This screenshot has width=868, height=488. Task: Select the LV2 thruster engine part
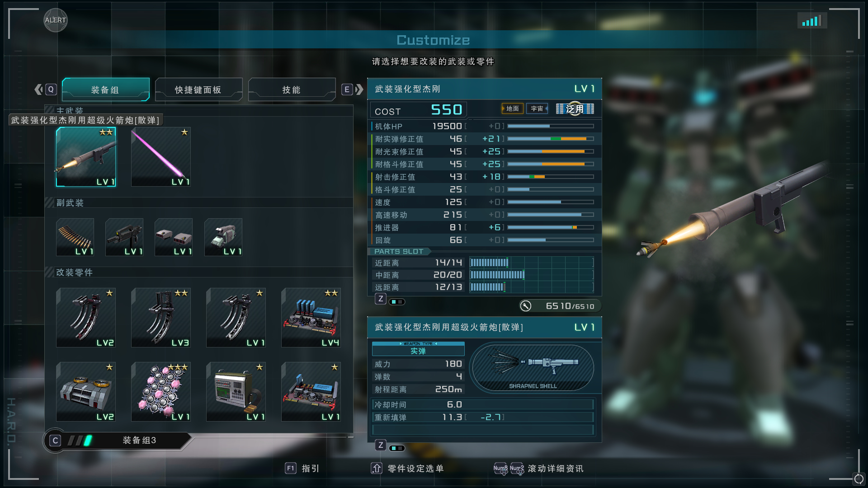tap(86, 392)
